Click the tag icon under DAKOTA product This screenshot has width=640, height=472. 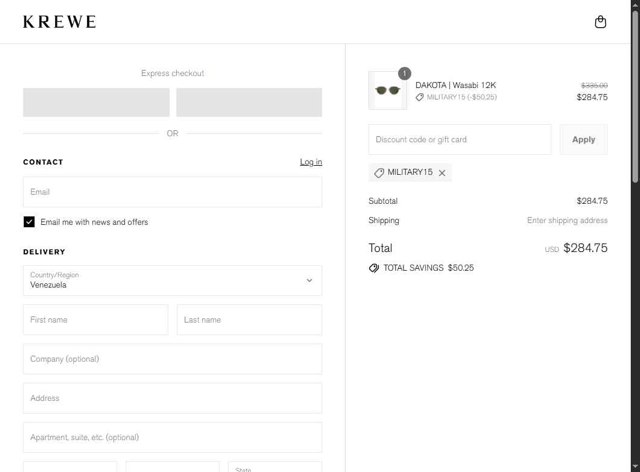(419, 97)
